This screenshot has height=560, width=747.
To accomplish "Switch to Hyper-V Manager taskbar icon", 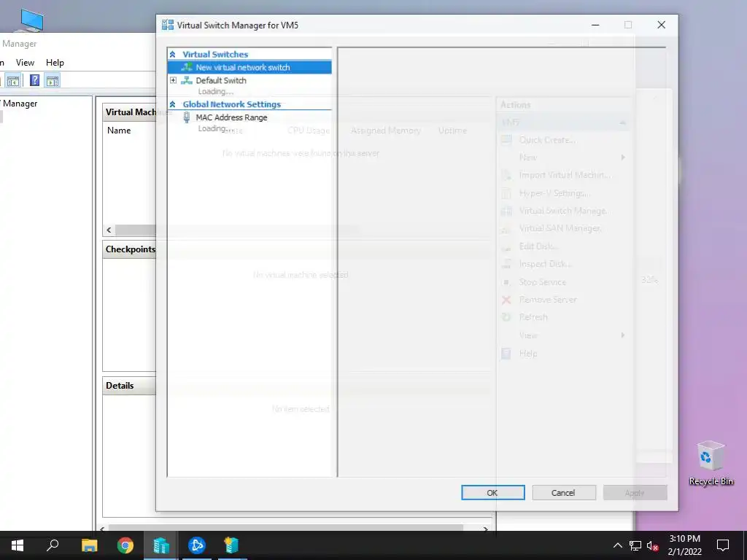I will [161, 545].
